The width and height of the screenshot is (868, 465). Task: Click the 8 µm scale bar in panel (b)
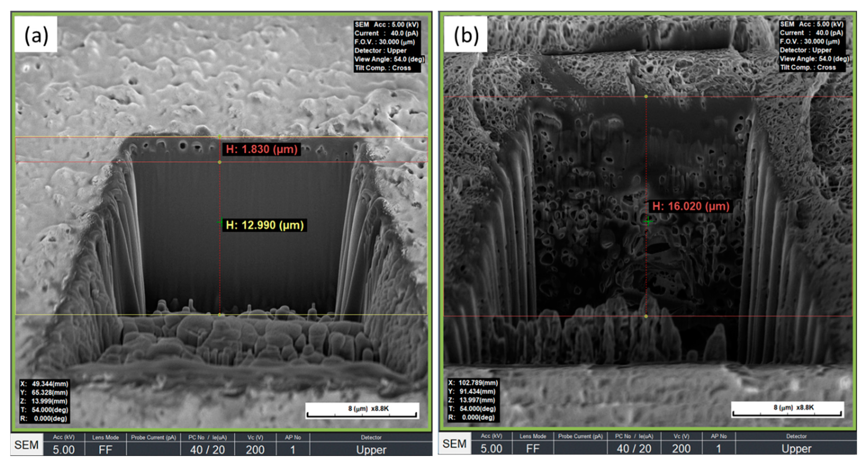click(x=787, y=410)
